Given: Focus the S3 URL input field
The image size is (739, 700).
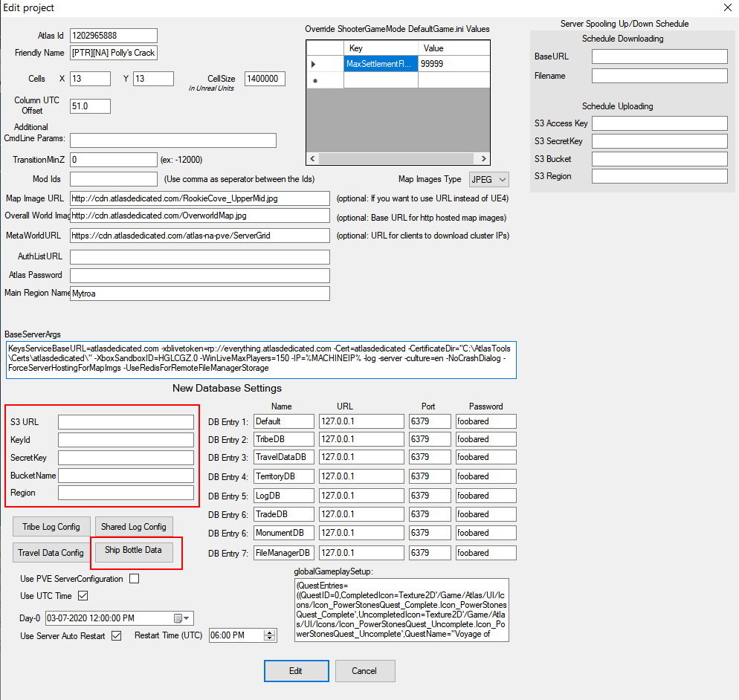Looking at the screenshot, I should point(126,421).
